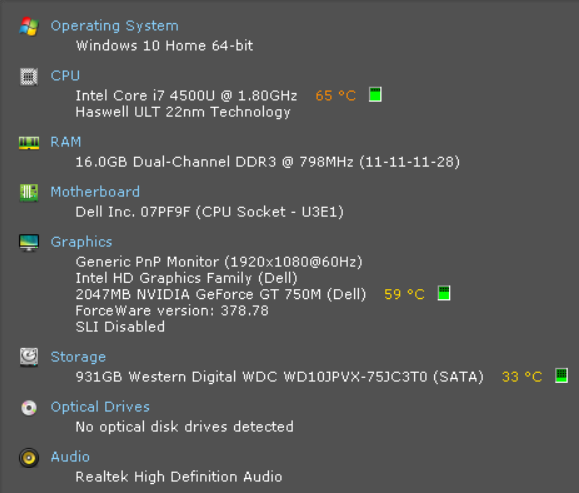Click the green GPU temperature indicator
This screenshot has width=579, height=493.
click(444, 293)
